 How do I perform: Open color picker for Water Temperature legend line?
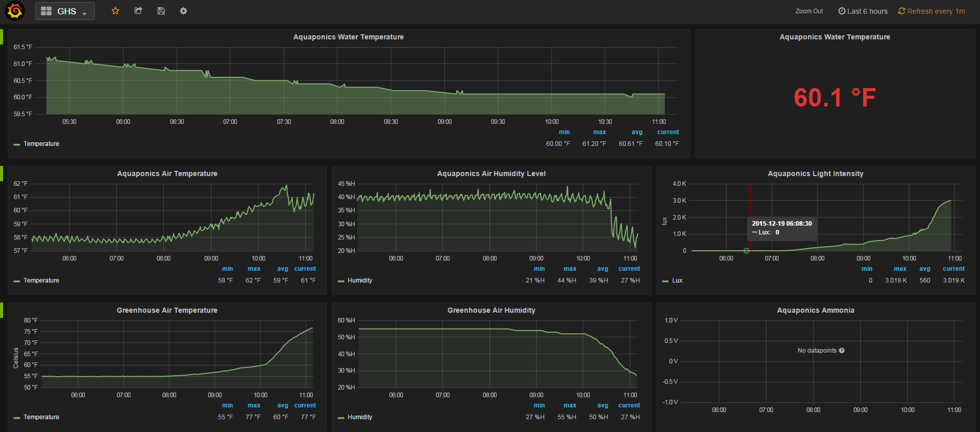tap(17, 144)
